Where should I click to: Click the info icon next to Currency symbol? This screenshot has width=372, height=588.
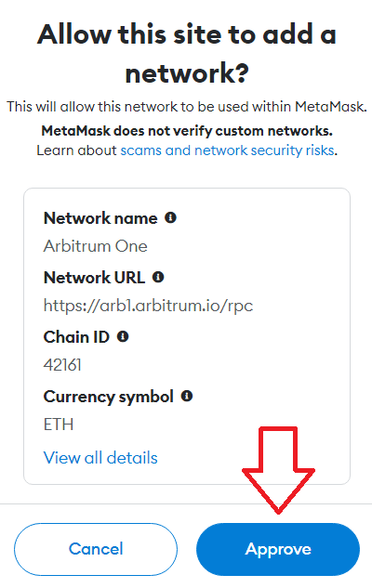tap(187, 396)
